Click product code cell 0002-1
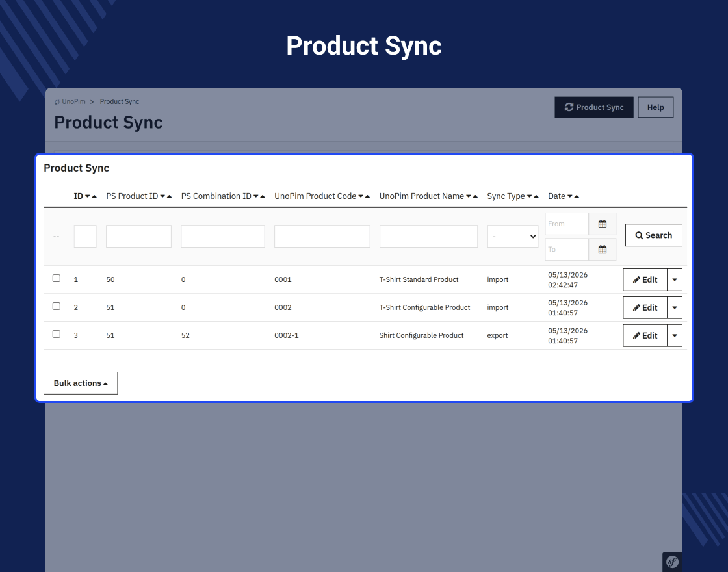This screenshot has width=728, height=572. pos(287,335)
